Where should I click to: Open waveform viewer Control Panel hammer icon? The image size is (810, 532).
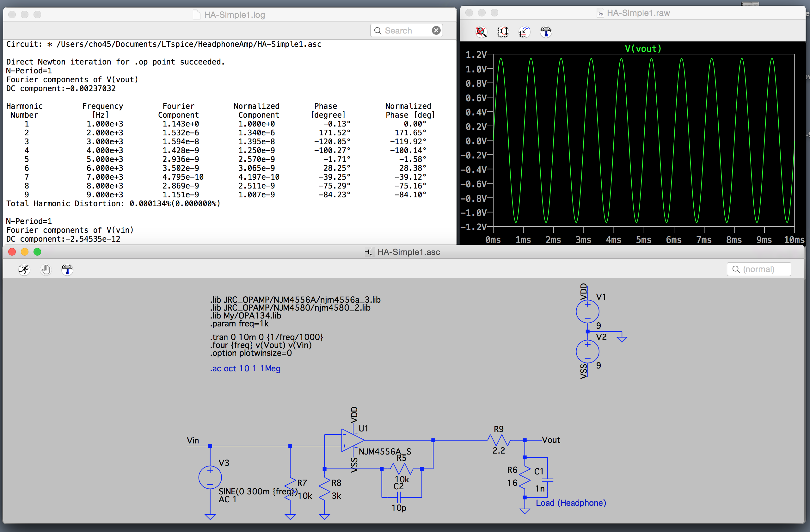pos(546,32)
